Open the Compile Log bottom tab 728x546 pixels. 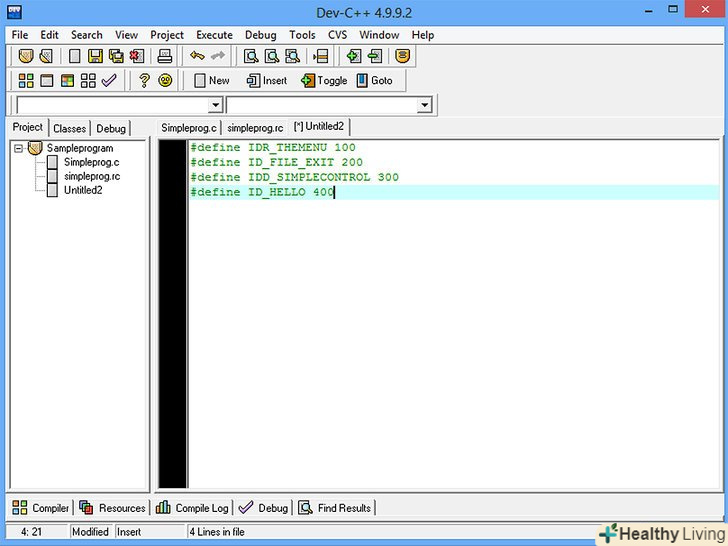192,508
